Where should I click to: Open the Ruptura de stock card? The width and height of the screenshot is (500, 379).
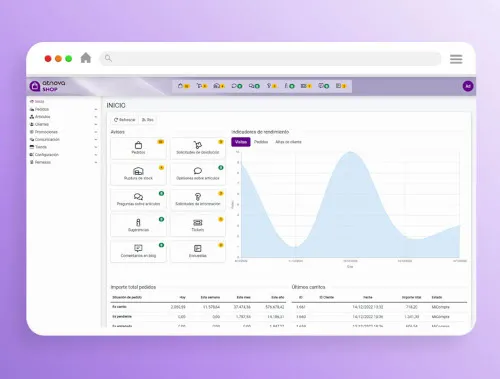138,174
